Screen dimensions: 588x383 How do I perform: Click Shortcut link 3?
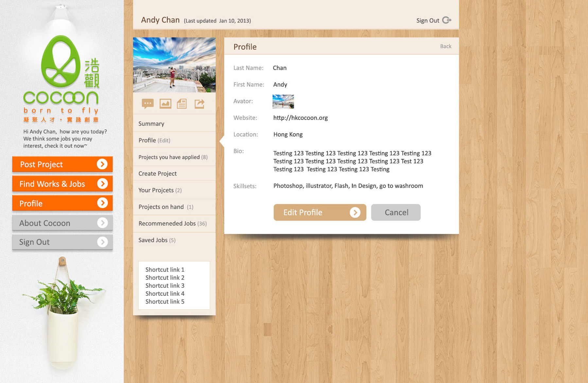tap(165, 285)
